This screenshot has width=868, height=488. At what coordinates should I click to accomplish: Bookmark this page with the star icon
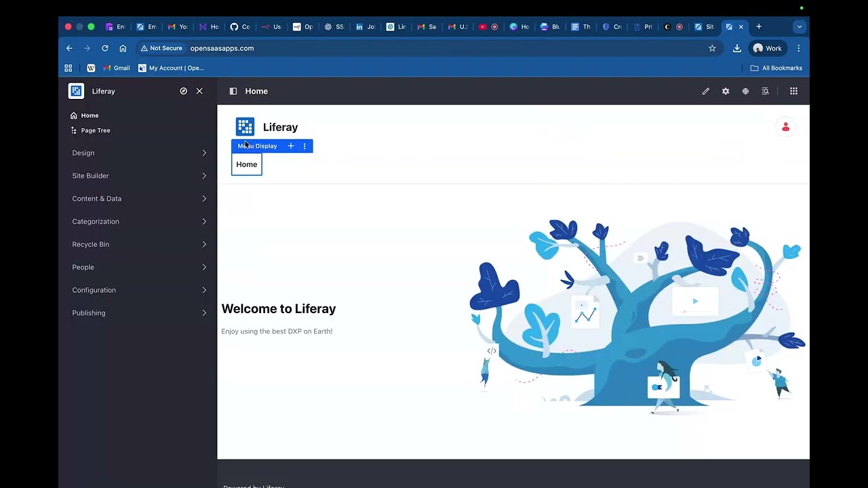712,48
